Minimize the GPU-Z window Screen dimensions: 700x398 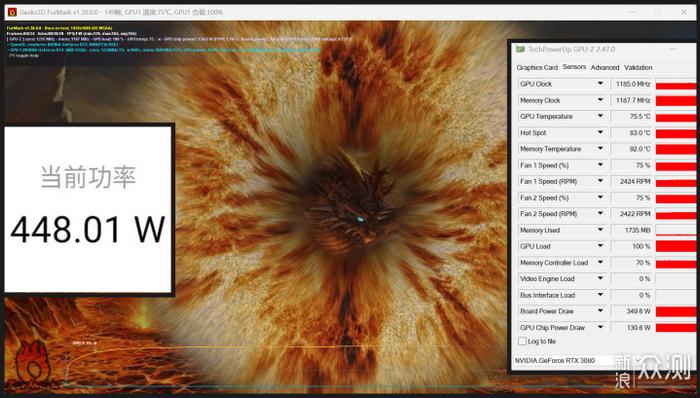coord(672,49)
